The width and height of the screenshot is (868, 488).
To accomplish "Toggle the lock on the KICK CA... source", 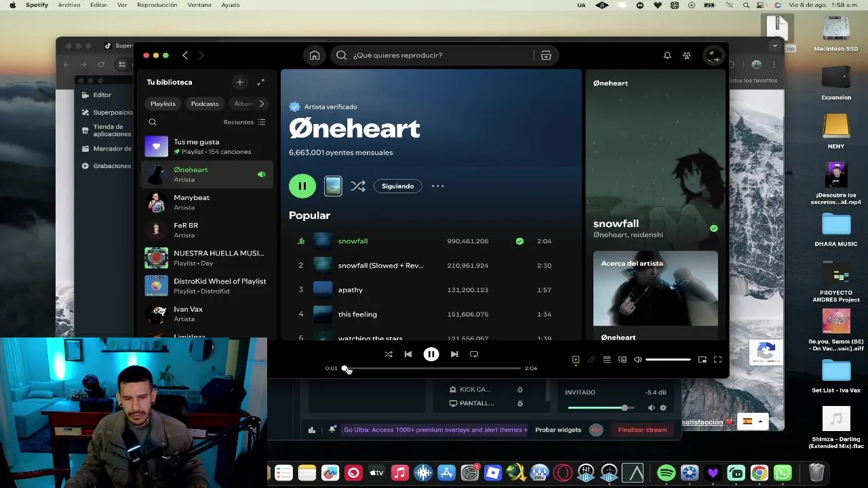I will (520, 390).
